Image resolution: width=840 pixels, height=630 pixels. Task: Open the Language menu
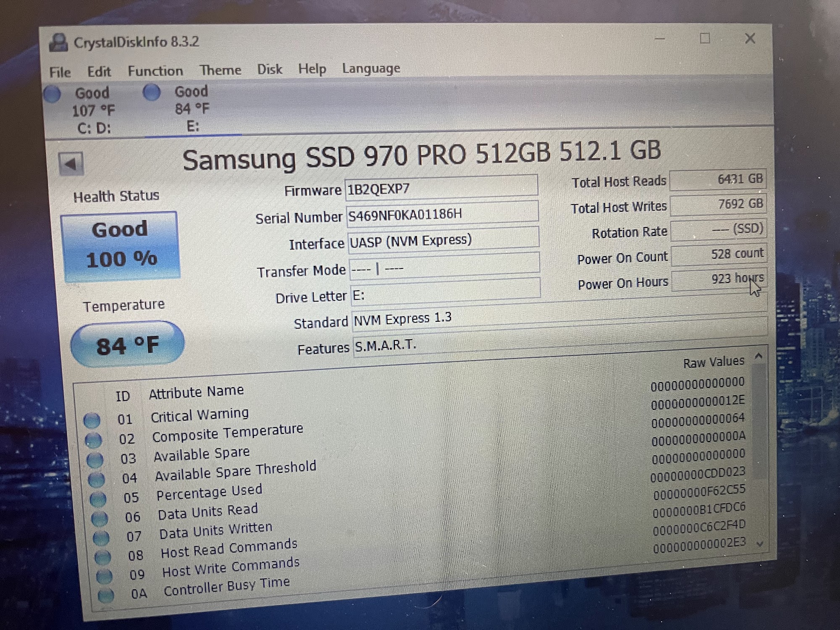(371, 68)
